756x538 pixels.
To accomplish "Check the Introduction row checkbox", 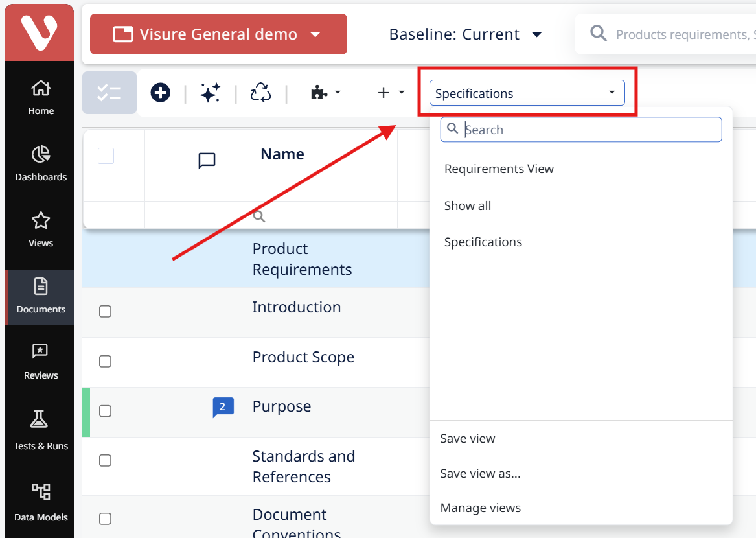I will [105, 311].
